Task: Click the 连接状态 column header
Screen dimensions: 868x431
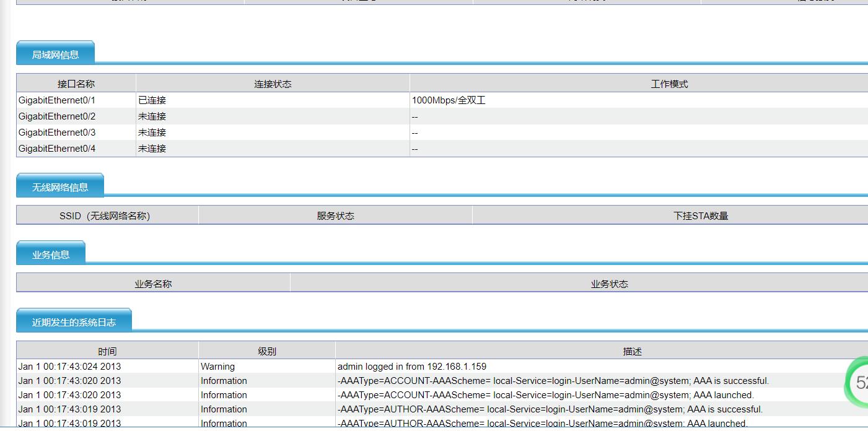Action: click(x=273, y=84)
